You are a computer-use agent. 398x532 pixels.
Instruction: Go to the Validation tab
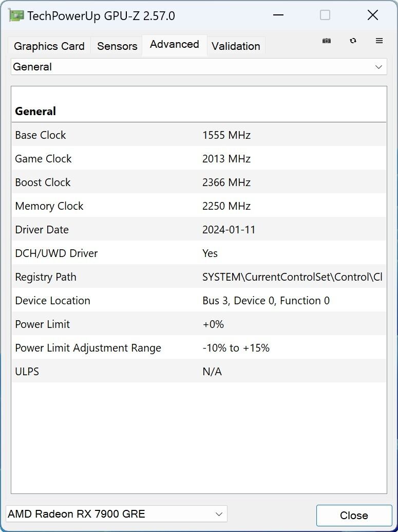pyautogui.click(x=236, y=46)
